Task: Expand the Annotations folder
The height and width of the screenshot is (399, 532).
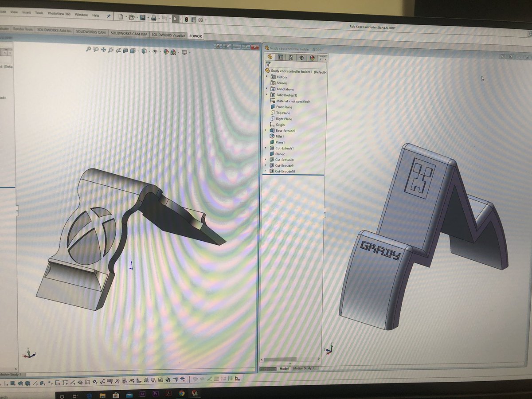Action: 266,88
